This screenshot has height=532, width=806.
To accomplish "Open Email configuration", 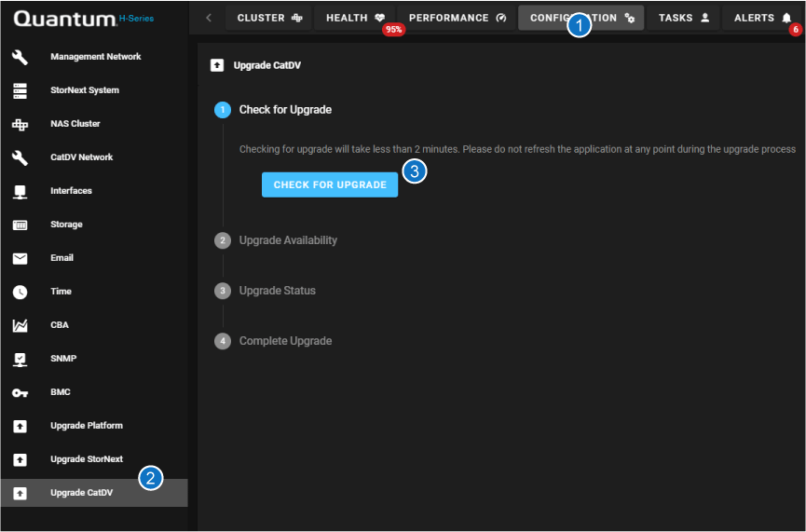I will [x=94, y=258].
